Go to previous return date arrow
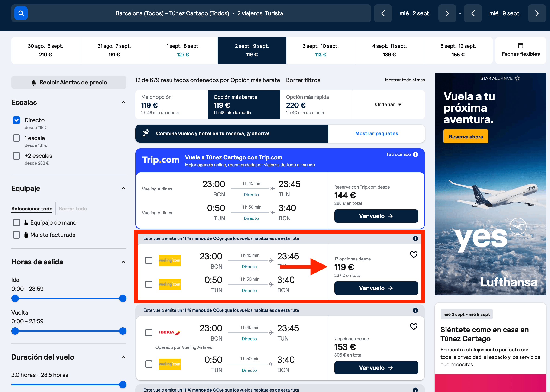 [x=473, y=13]
